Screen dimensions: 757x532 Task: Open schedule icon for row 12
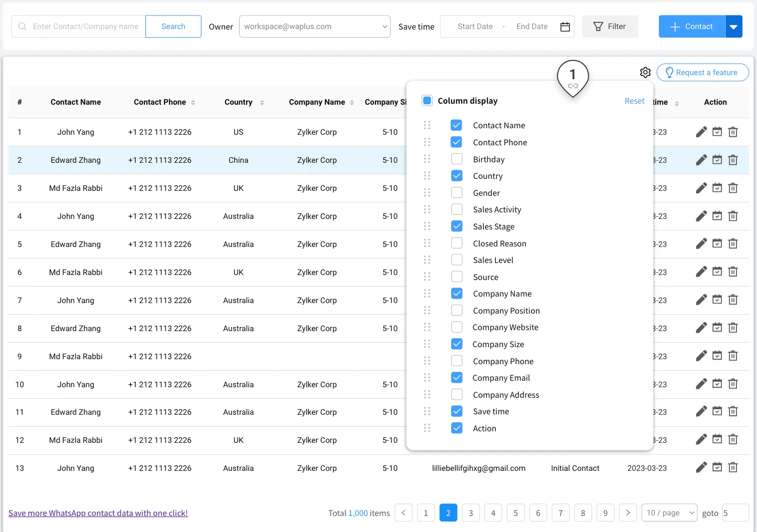(x=717, y=440)
